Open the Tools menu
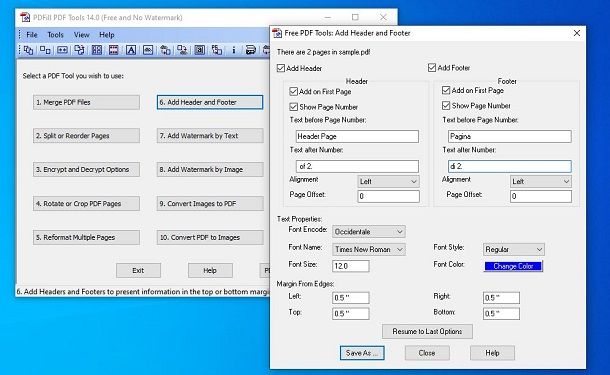This screenshot has height=375, width=610. click(55, 35)
